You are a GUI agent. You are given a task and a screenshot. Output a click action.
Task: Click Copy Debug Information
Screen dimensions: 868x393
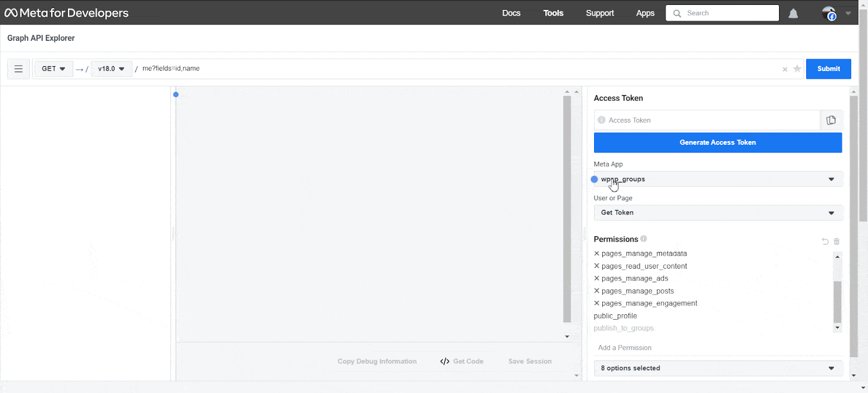point(377,361)
